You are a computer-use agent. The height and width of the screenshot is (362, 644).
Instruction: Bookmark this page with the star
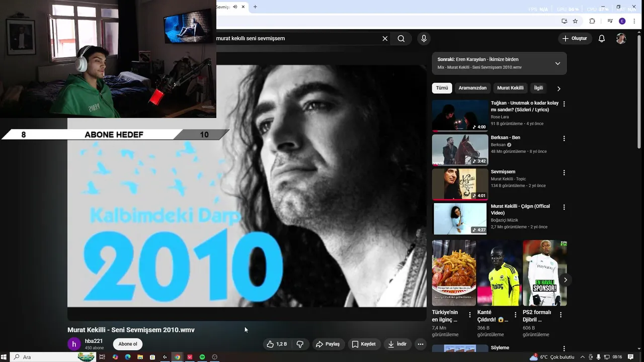[575, 21]
